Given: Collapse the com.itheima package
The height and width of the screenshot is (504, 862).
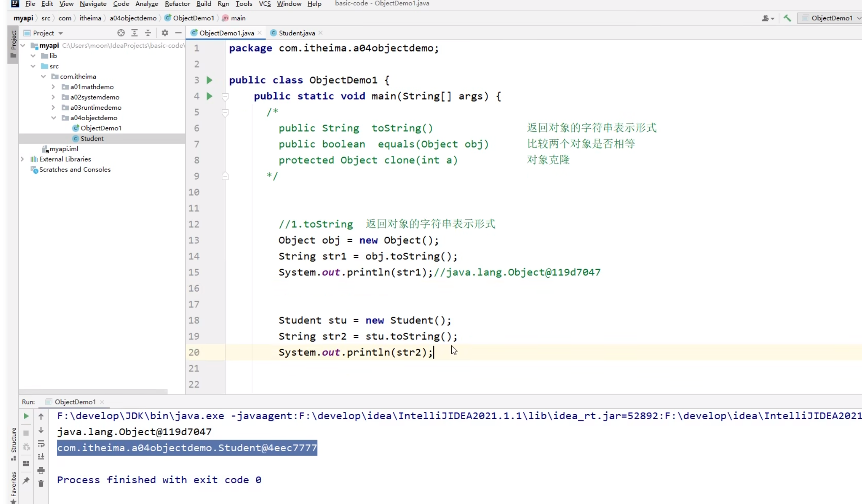Looking at the screenshot, I should coord(43,76).
